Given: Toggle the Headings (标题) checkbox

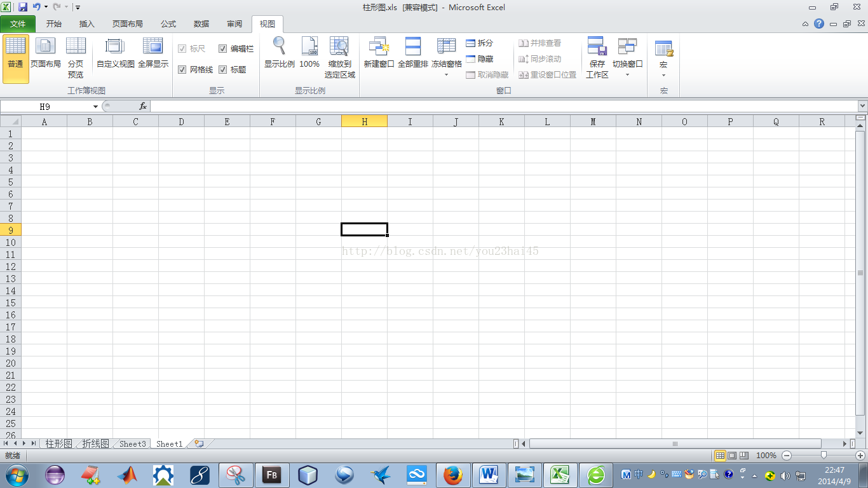Looking at the screenshot, I should pos(223,70).
